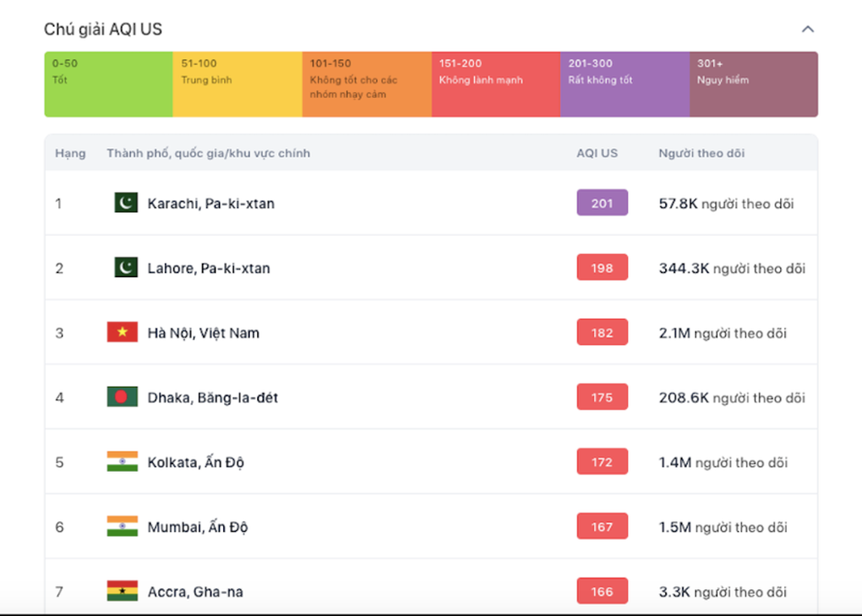
Task: Click Vietnam flag beside Hà Nội
Action: click(x=123, y=332)
